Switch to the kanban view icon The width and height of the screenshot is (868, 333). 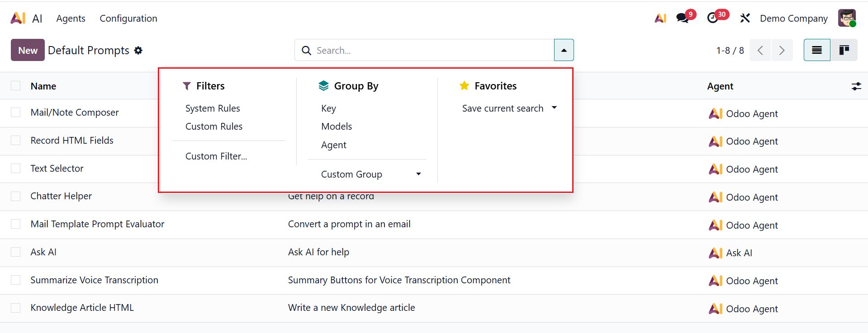(844, 50)
